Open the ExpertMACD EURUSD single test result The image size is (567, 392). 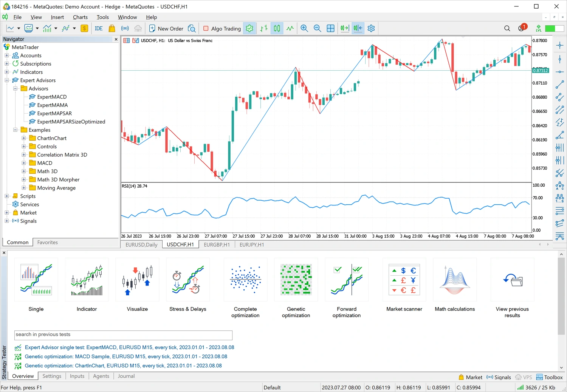point(129,347)
